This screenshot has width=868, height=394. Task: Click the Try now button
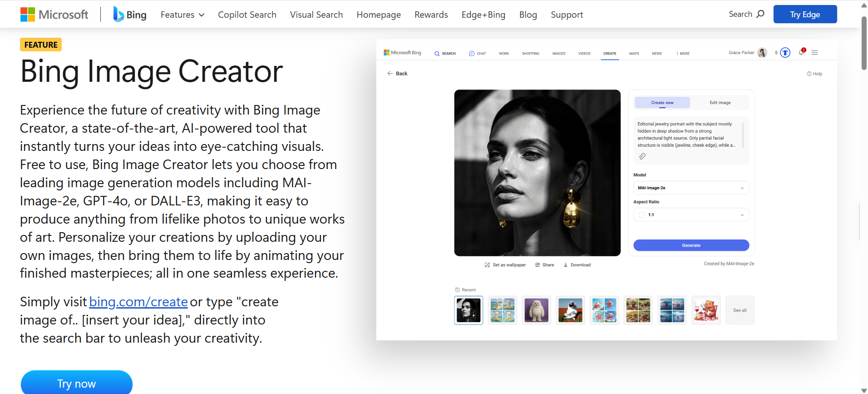[77, 382]
